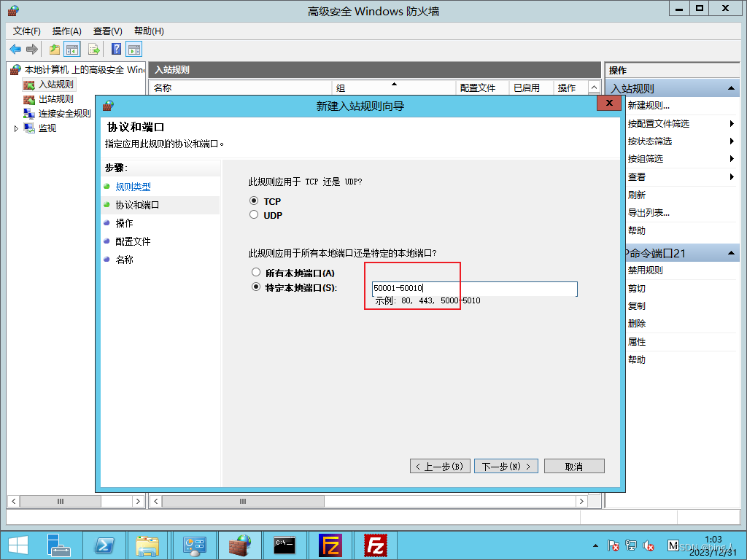Choose 所有本地端口(A) radio option

[256, 272]
